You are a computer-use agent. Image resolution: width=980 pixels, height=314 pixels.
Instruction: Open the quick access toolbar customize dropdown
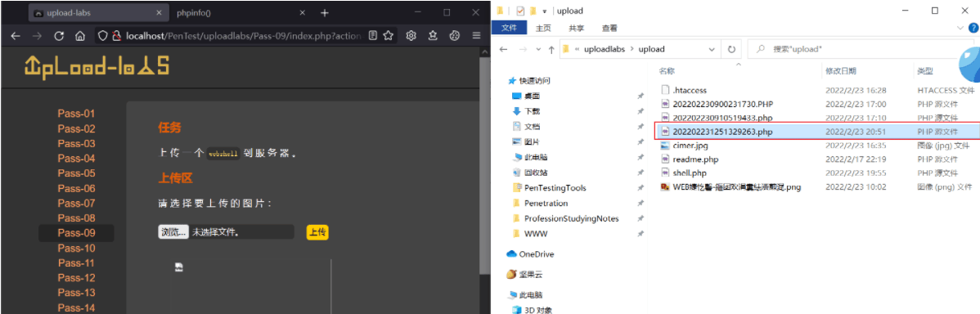pyautogui.click(x=545, y=11)
